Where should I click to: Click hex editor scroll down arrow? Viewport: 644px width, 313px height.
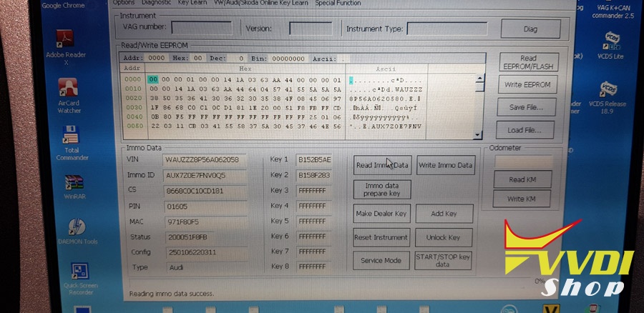(477, 134)
